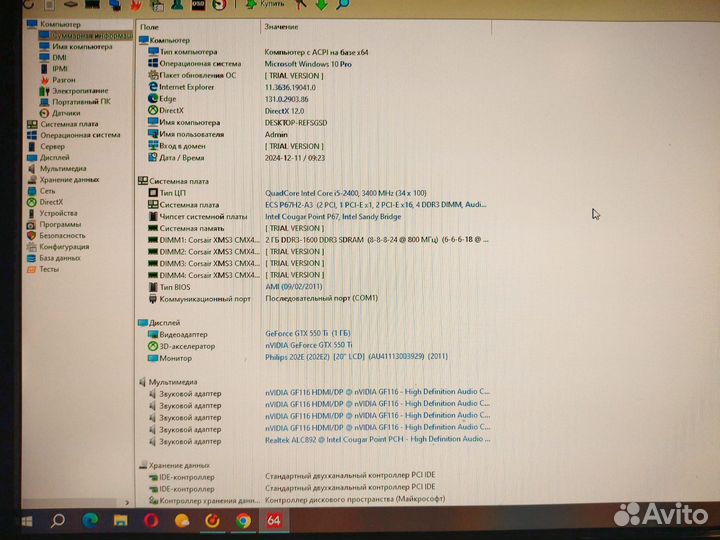Open Microsoft Edge from the taskbar
720x540 pixels.
(89, 520)
